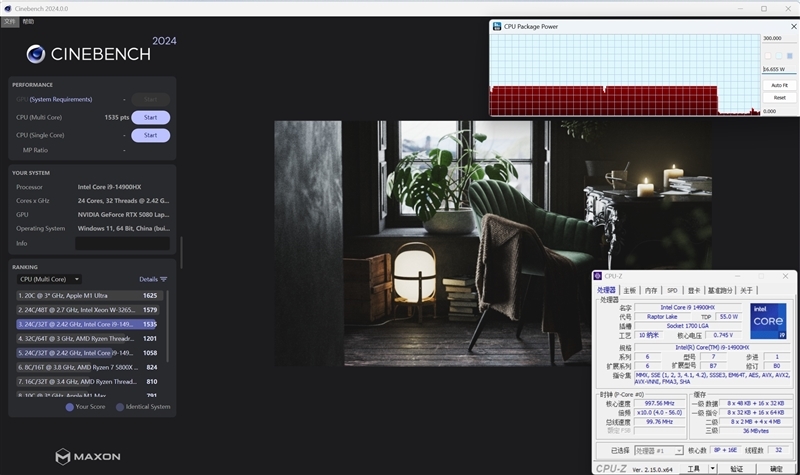Click the light blue middle color swatch
Viewport: 800px width, 475px height.
pyautogui.click(x=779, y=56)
